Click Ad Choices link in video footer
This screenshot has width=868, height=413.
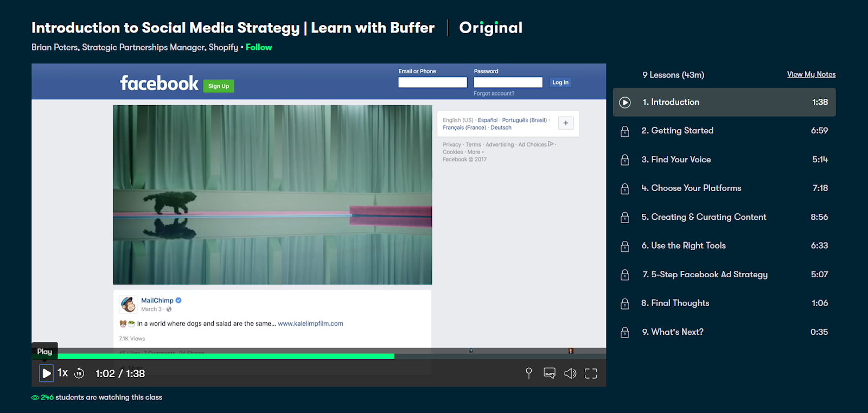pos(535,144)
